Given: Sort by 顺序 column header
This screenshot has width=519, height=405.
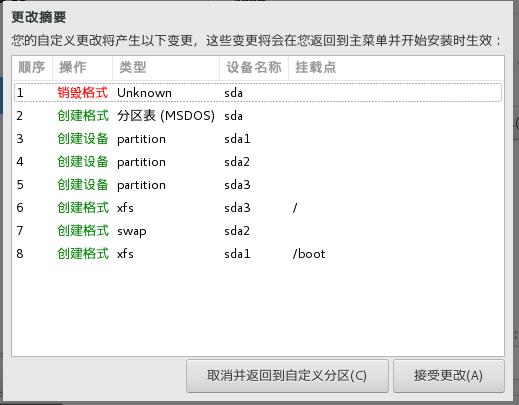Looking at the screenshot, I should (x=32, y=68).
